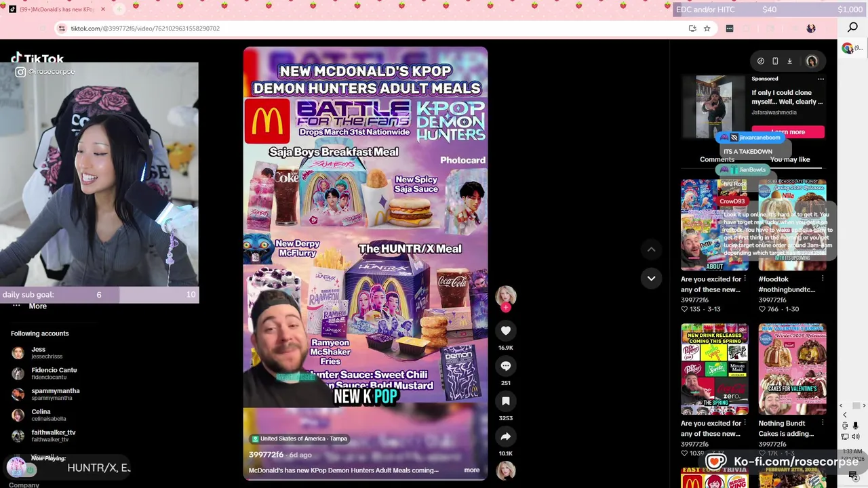Follow creator via the red plus badge

tap(506, 308)
